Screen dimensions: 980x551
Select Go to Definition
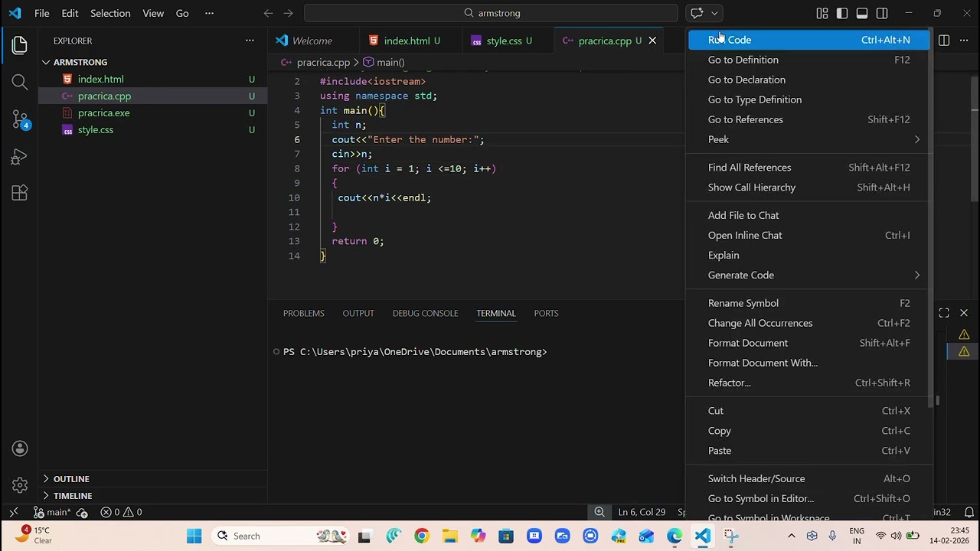point(808,60)
